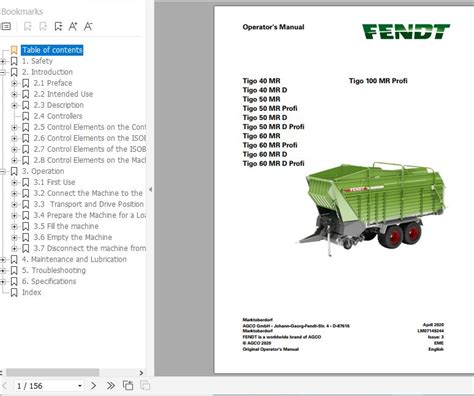Open bookmark 6. Specifications

[x=49, y=281]
